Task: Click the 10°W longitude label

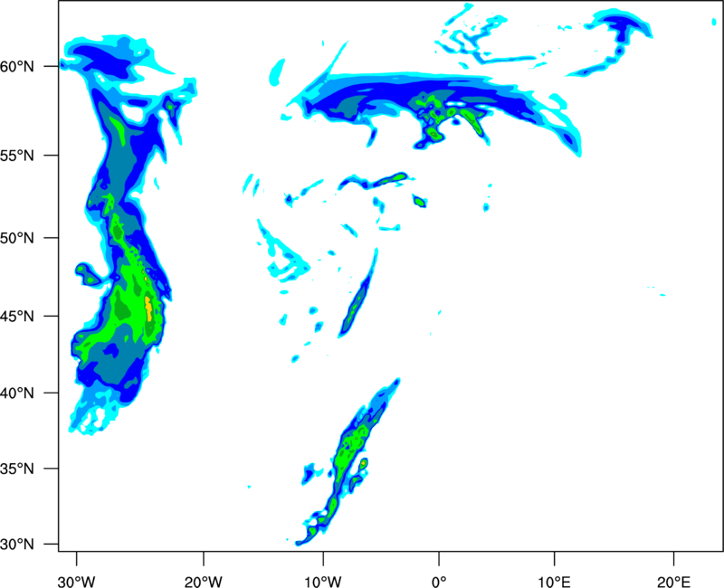Action: pyautogui.click(x=323, y=582)
